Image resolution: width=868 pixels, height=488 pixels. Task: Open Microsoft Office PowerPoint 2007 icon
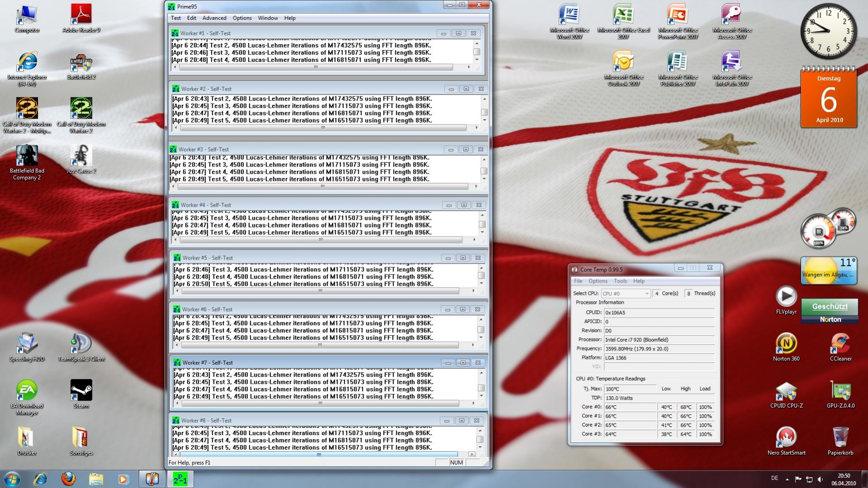(678, 22)
